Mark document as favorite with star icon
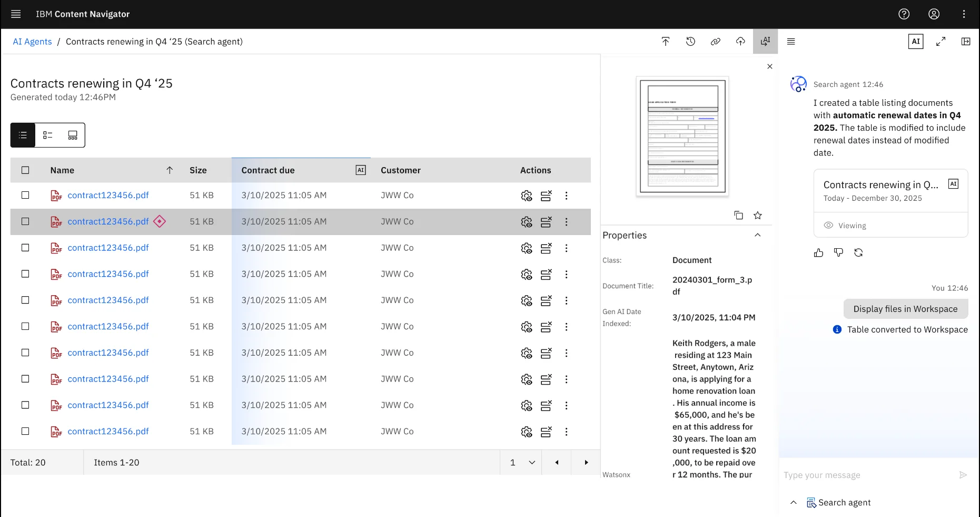This screenshot has width=980, height=517. [x=758, y=215]
